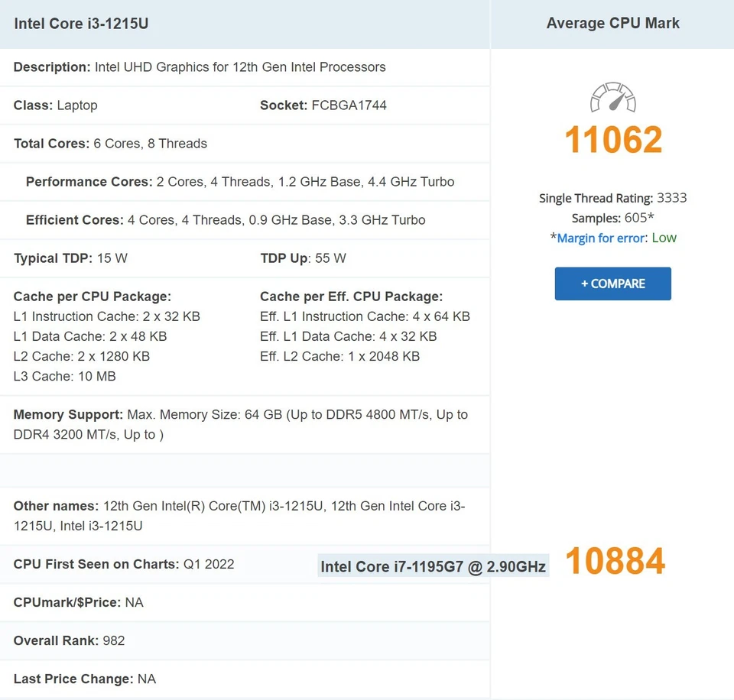Click the Samples 605 value

[612, 218]
